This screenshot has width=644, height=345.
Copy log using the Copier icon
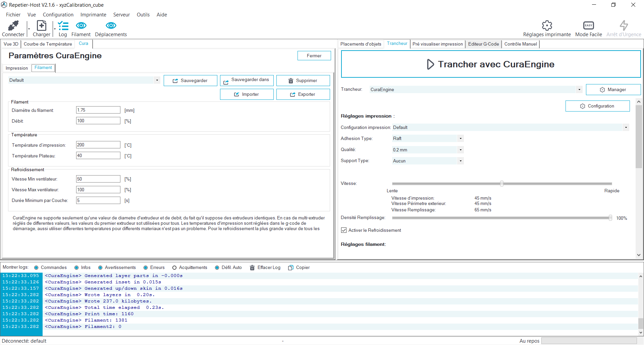point(291,268)
